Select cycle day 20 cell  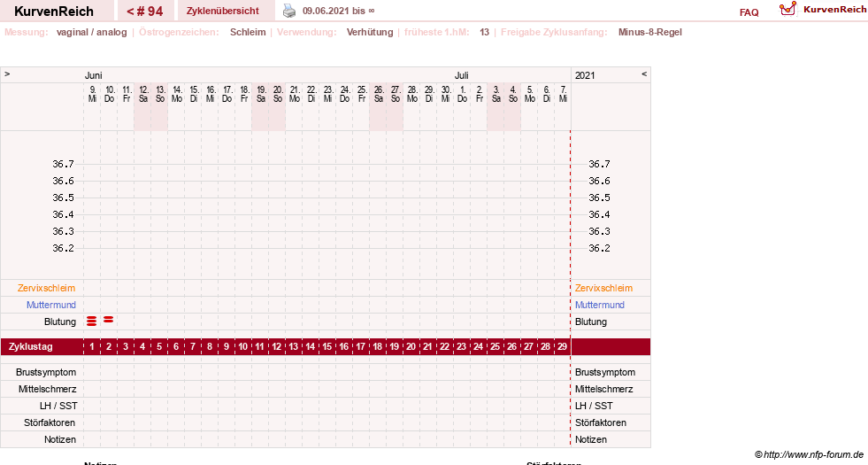tap(411, 346)
